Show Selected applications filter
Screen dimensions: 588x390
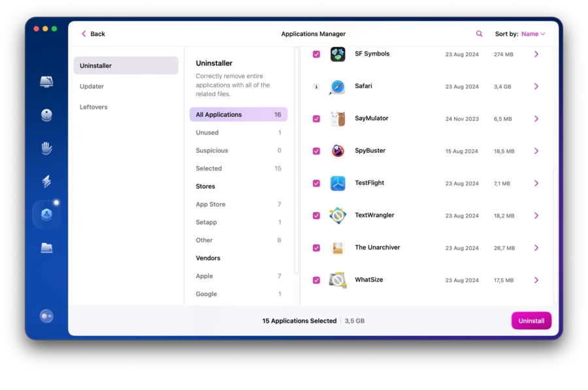(238, 169)
